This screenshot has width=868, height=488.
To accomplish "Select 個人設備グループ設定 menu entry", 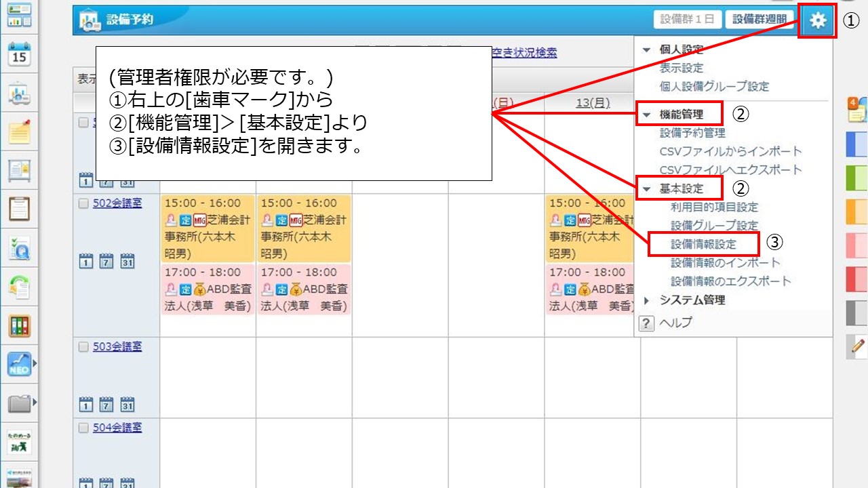I will pyautogui.click(x=714, y=87).
